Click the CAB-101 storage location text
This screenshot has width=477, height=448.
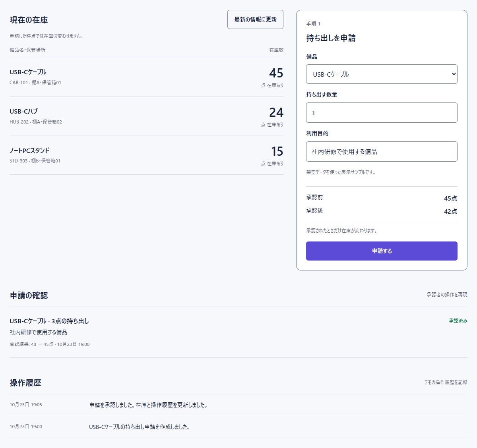(x=35, y=83)
